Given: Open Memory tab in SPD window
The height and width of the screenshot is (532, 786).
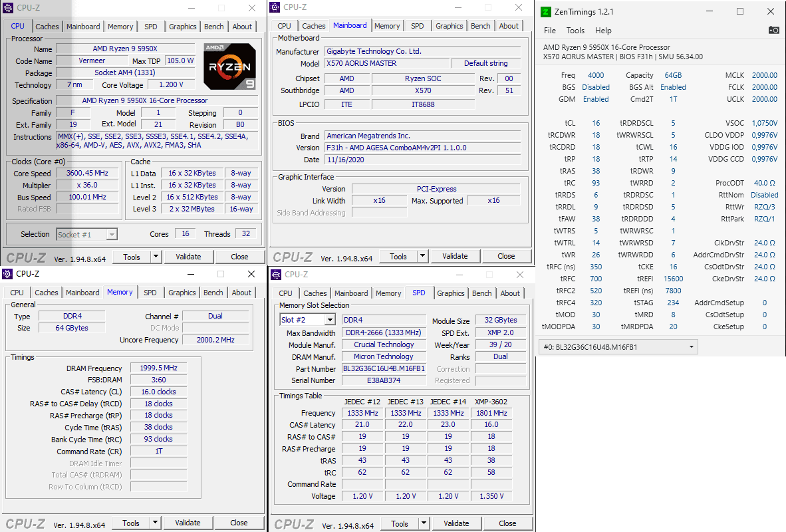Looking at the screenshot, I should click(388, 293).
